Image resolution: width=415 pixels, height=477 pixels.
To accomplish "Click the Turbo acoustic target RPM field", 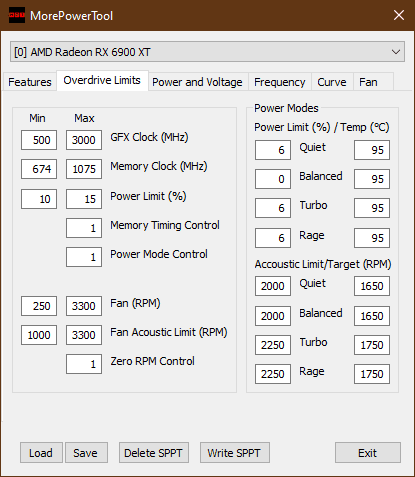I will [372, 345].
